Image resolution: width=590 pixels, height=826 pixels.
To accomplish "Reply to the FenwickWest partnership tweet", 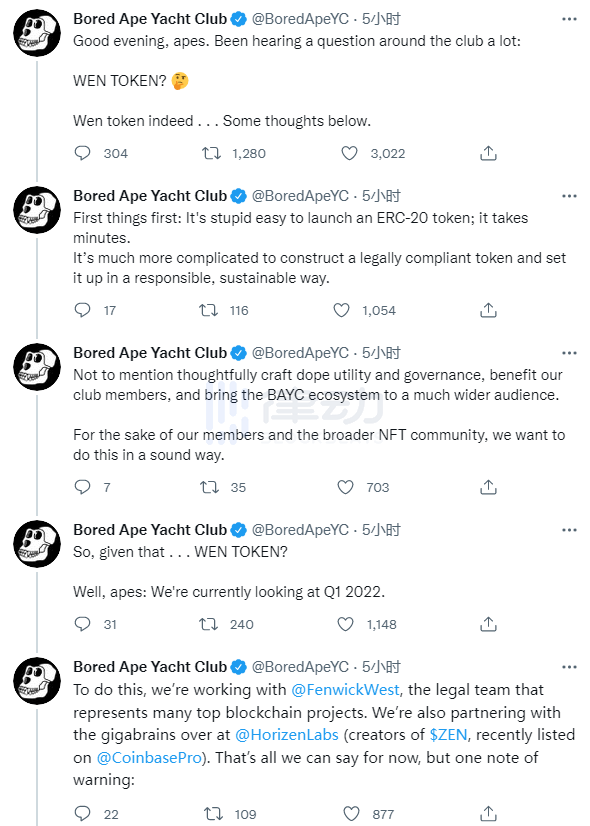I will [83, 814].
